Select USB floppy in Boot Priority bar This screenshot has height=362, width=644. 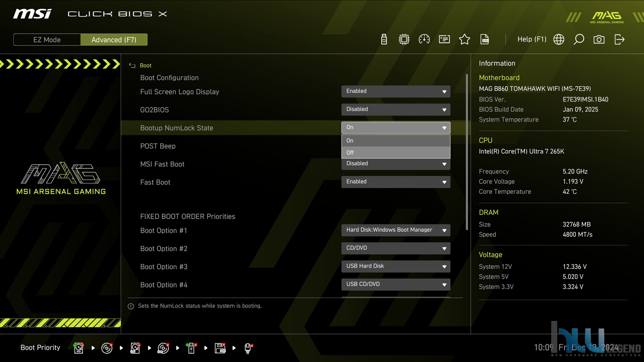pos(220,348)
